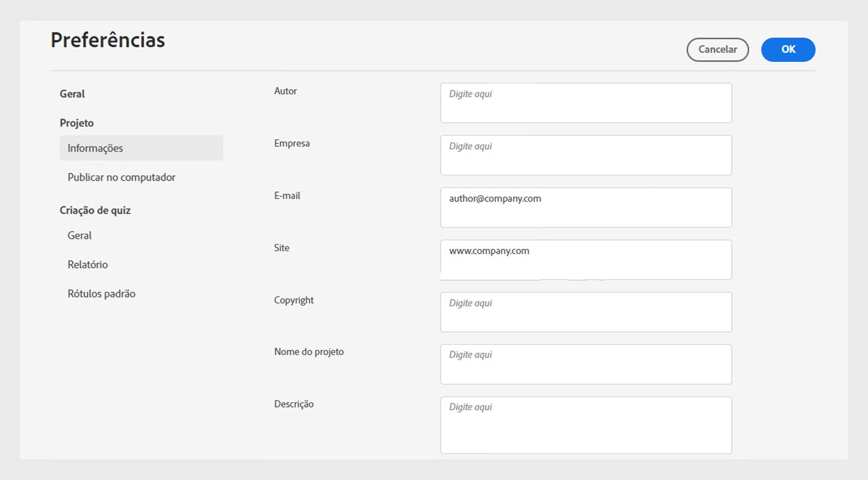This screenshot has height=480, width=868.
Task: Focus the Copyright text field
Action: pyautogui.click(x=586, y=312)
